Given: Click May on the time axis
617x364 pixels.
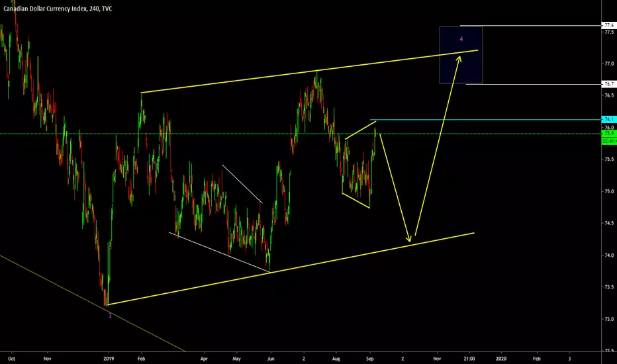Looking at the screenshot, I should [x=236, y=359].
